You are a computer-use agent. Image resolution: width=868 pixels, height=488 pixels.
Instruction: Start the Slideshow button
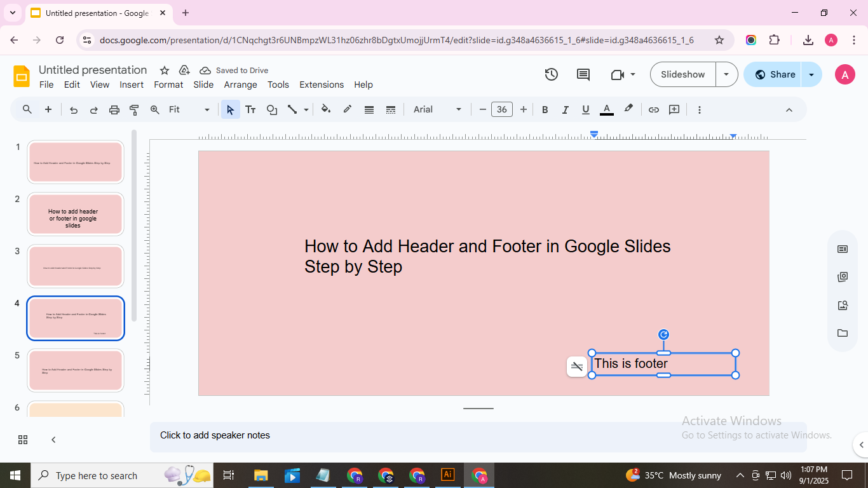pos(682,74)
